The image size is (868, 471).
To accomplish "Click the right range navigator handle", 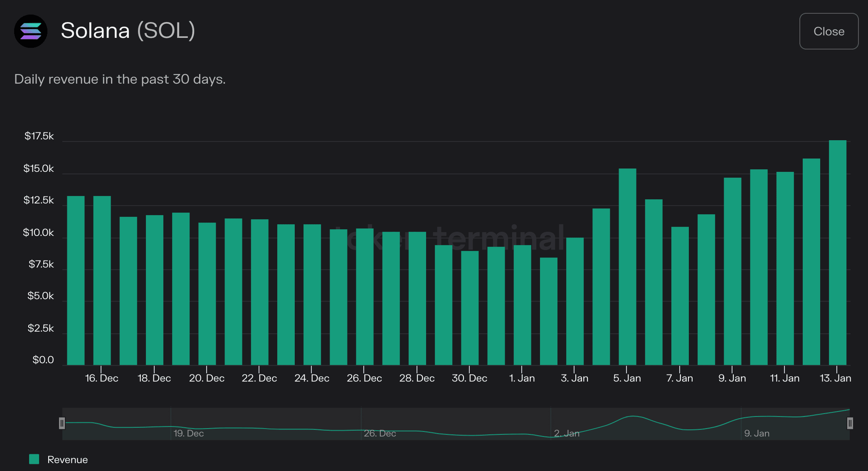I will point(850,423).
